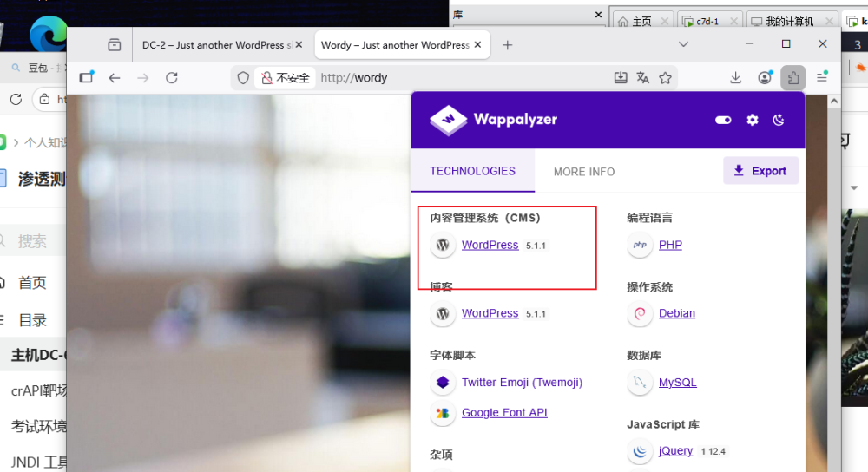Switch to 我的计算机 tab in VMware window
Viewport: 868px width, 472px height.
(x=789, y=21)
